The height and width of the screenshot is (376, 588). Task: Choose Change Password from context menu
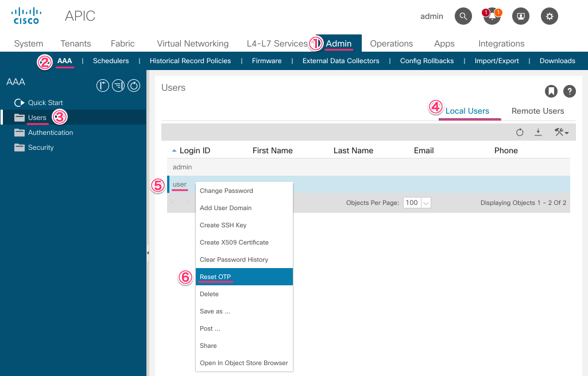click(244, 191)
